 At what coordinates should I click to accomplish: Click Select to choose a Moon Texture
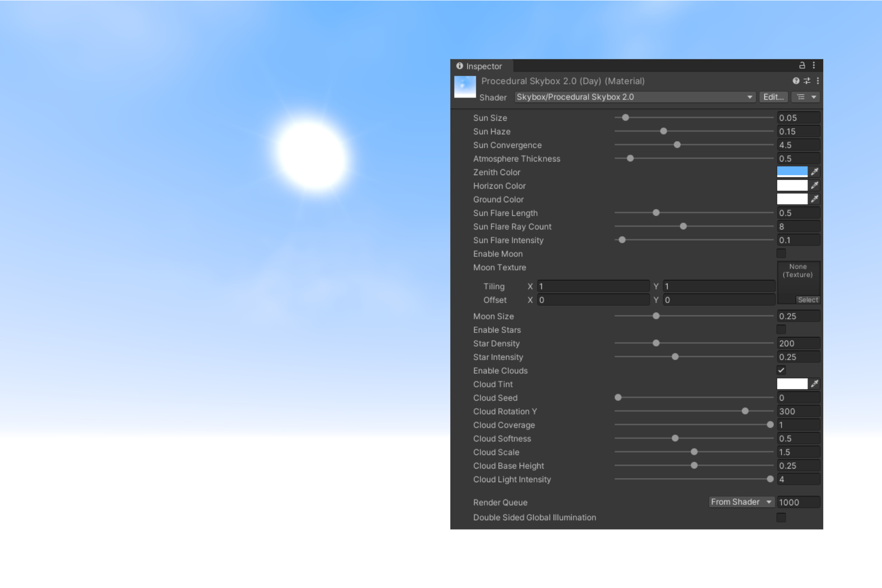[x=808, y=300]
